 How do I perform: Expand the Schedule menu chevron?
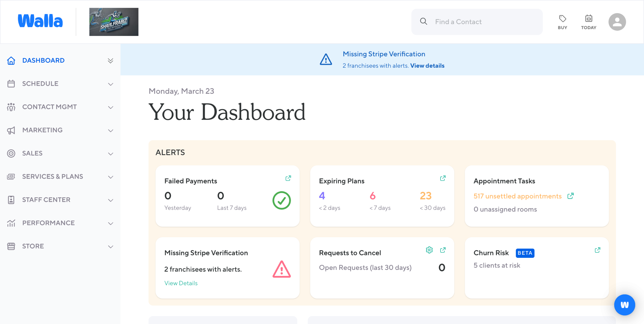[x=110, y=84]
